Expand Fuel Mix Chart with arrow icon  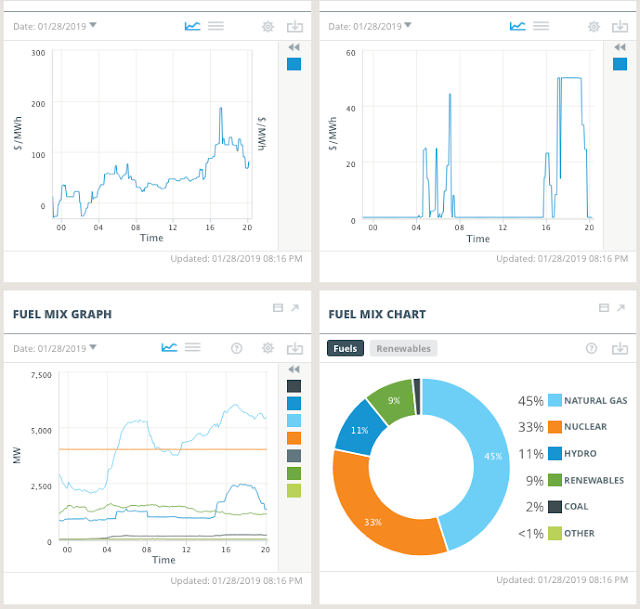click(x=621, y=308)
